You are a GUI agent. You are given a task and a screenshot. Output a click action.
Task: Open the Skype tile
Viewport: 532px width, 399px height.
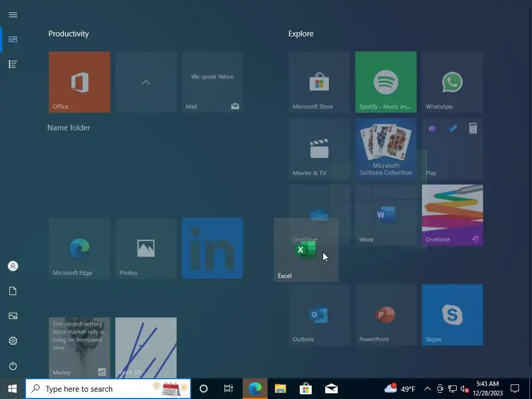(x=453, y=315)
